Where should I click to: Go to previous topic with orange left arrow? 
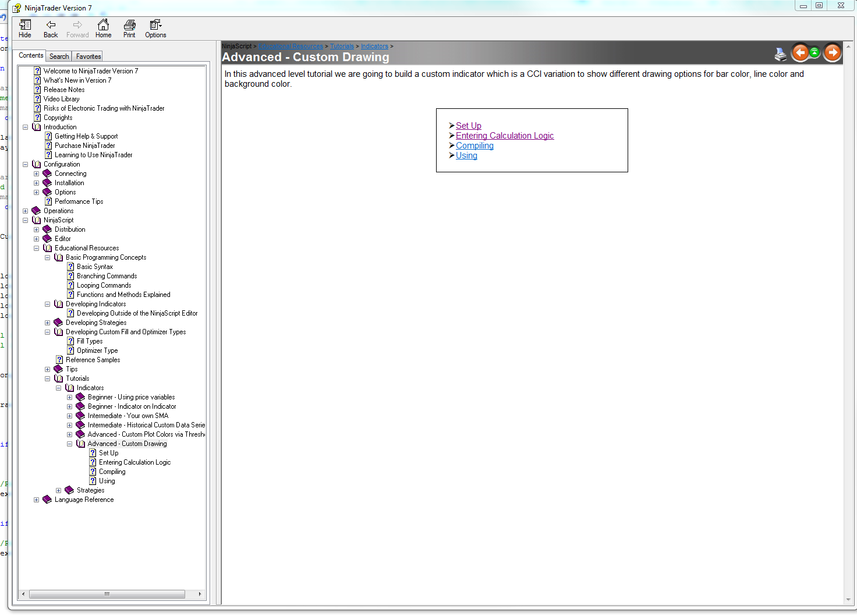pyautogui.click(x=801, y=53)
